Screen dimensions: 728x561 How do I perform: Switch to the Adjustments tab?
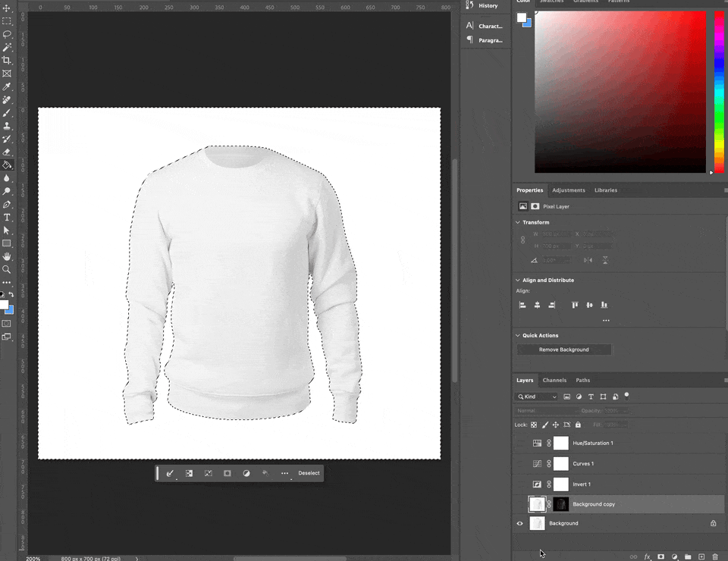coord(569,190)
